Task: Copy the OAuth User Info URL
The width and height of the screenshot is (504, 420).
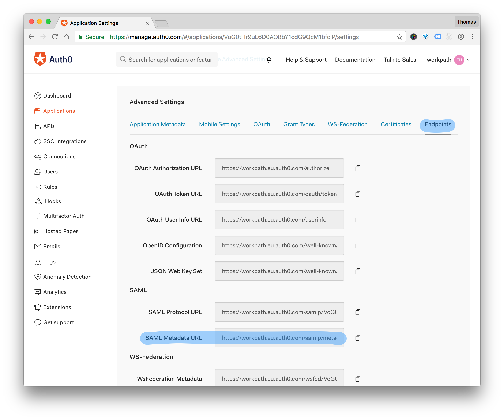Action: [358, 219]
